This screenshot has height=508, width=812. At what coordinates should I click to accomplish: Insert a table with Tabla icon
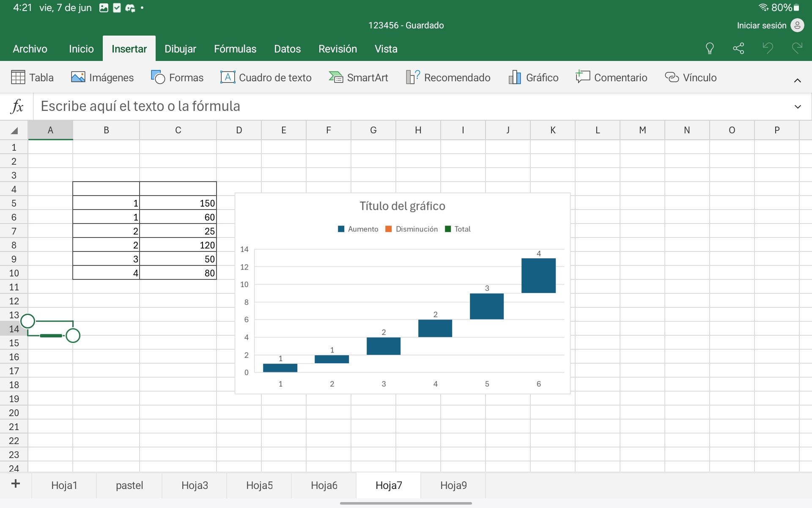18,77
